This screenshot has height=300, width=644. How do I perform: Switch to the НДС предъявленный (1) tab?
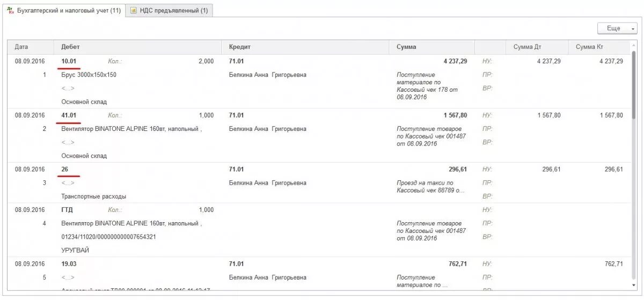(169, 10)
